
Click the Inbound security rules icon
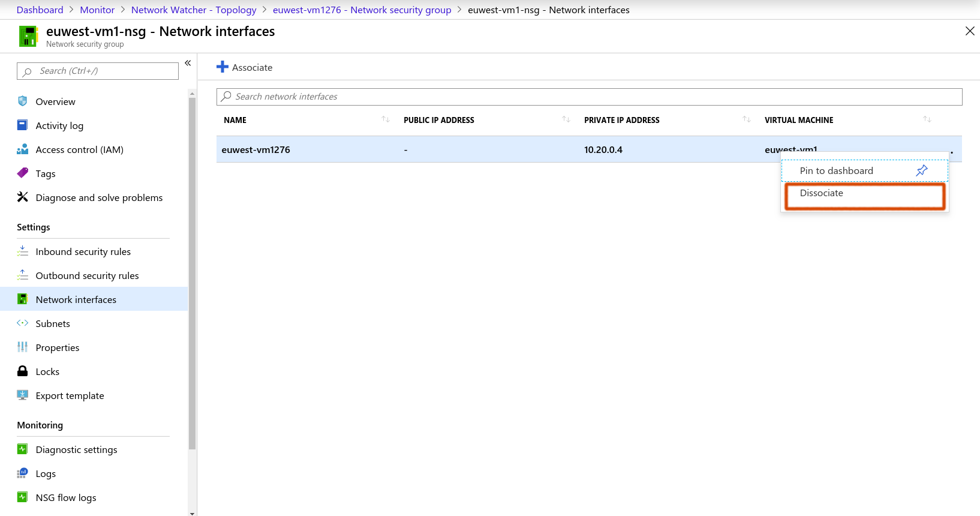[23, 251]
